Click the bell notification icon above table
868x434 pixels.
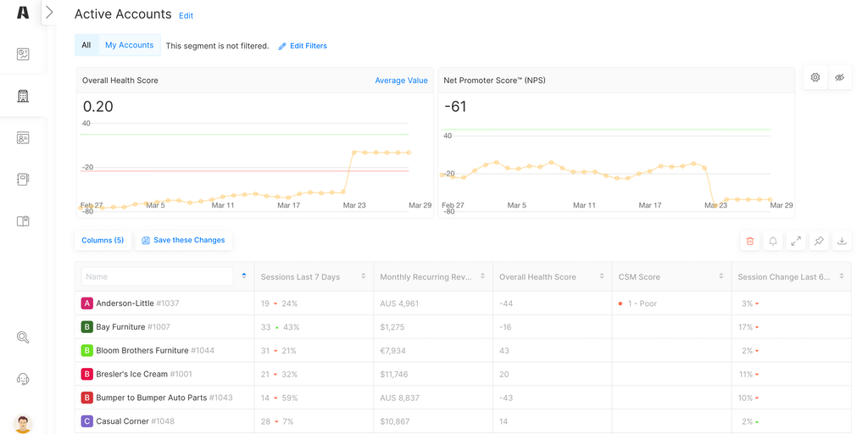point(773,241)
